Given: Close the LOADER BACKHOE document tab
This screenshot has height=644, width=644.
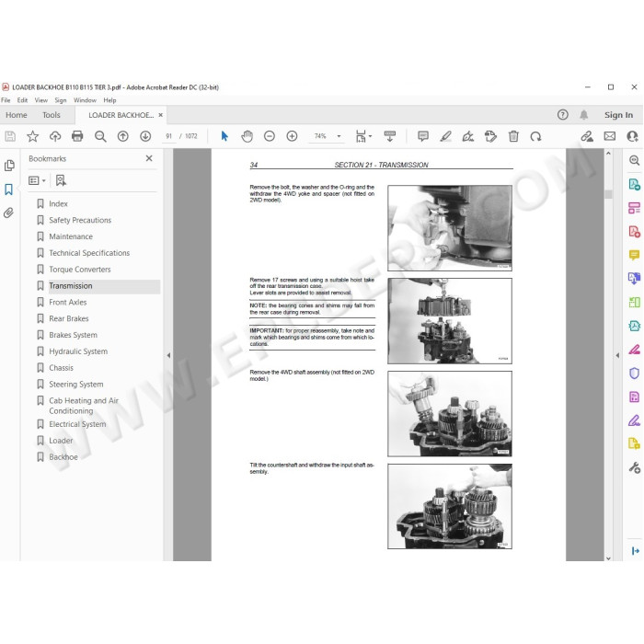Looking at the screenshot, I should tap(161, 115).
